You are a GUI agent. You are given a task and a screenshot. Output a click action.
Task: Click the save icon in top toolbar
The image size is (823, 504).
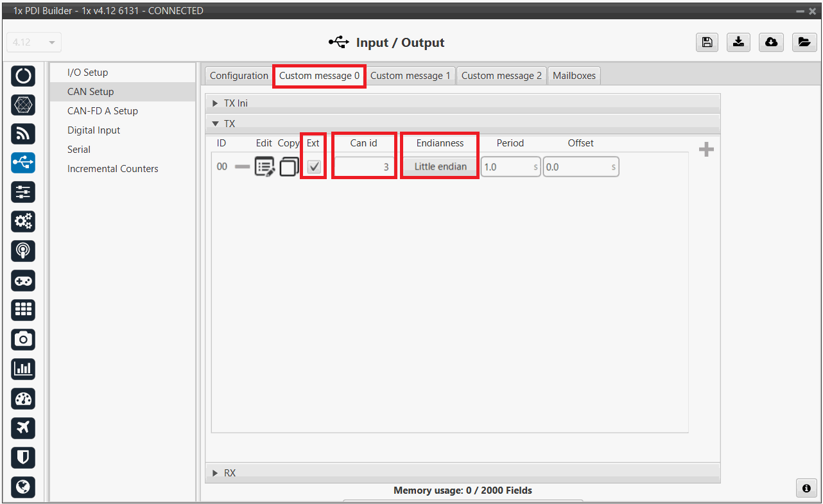[707, 42]
